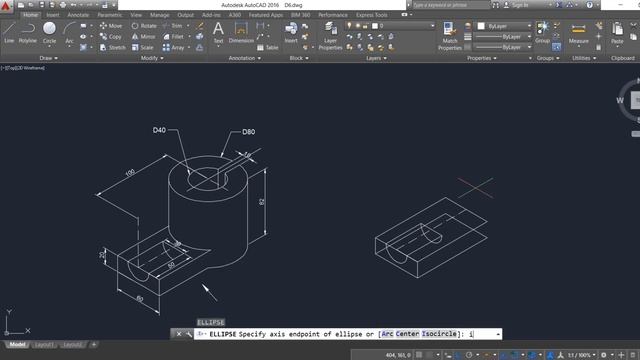The height and width of the screenshot is (360, 640).
Task: Click the keyword search field
Action: pos(450,5)
